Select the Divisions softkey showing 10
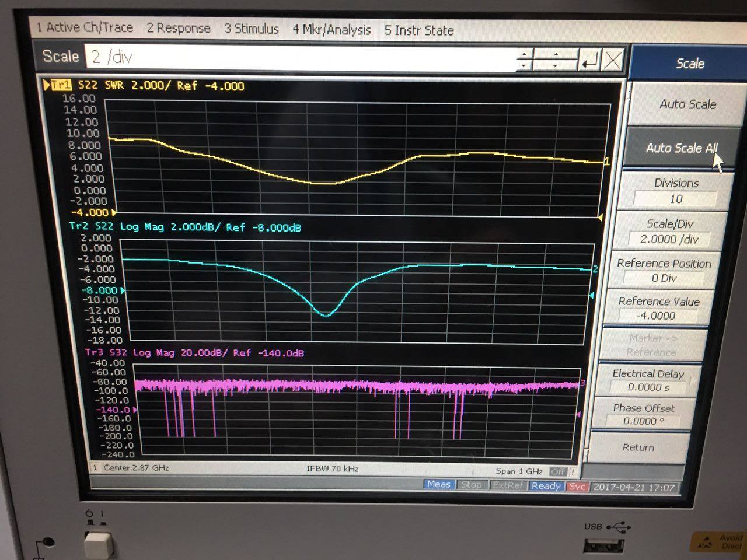The height and width of the screenshot is (560, 747). [675, 191]
